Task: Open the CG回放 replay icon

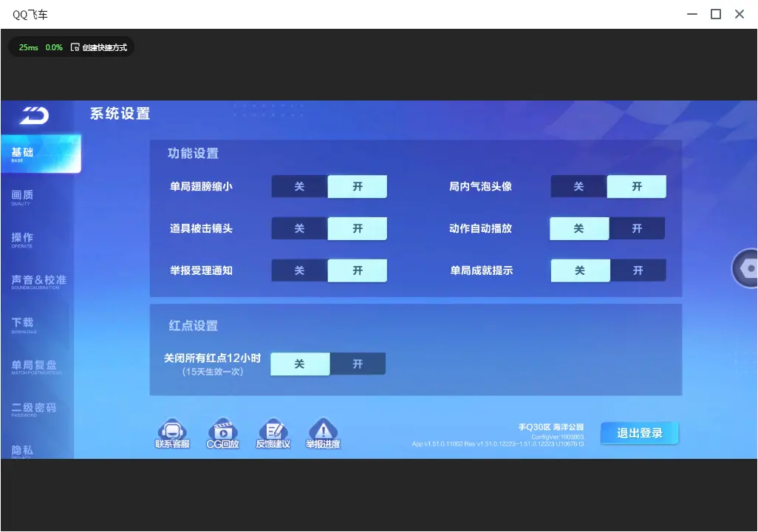Action: pyautogui.click(x=223, y=433)
